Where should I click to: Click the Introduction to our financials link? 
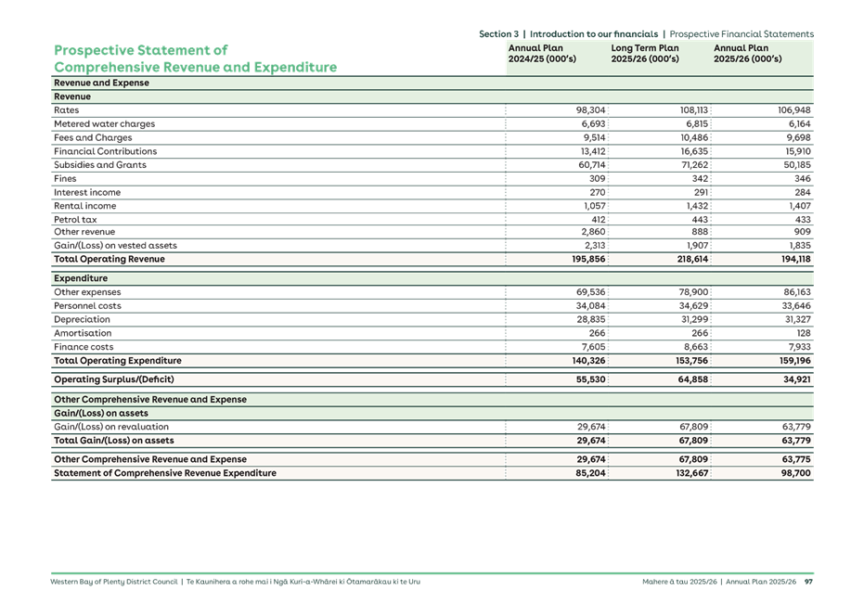tap(594, 32)
